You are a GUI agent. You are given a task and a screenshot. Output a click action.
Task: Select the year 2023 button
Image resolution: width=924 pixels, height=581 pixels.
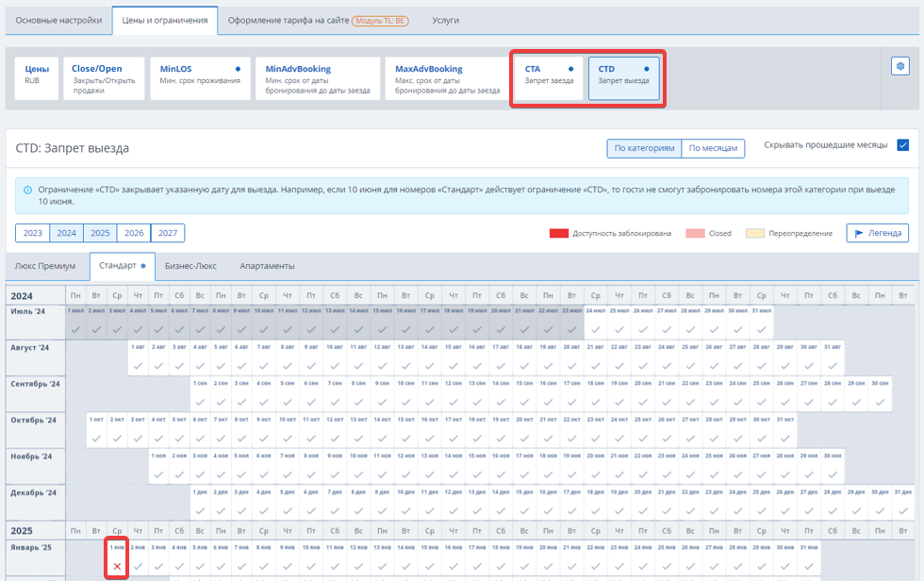[32, 233]
